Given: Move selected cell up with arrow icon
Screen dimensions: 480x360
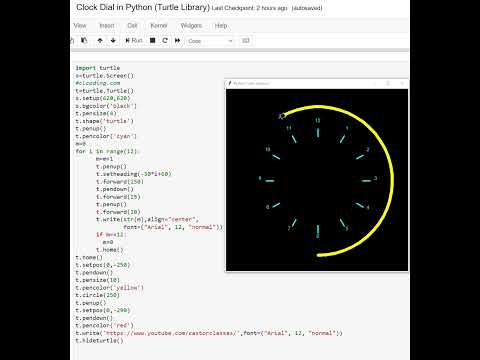Looking at the screenshot, I should point(100,40).
